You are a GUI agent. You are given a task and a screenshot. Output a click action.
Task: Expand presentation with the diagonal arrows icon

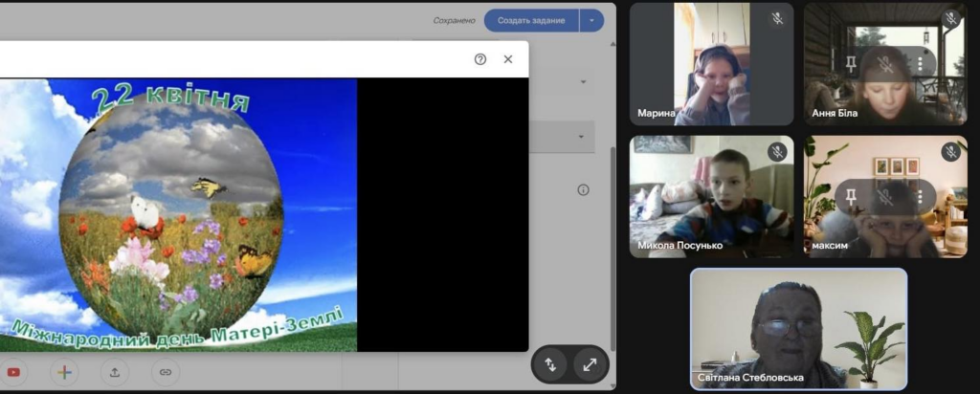click(590, 364)
